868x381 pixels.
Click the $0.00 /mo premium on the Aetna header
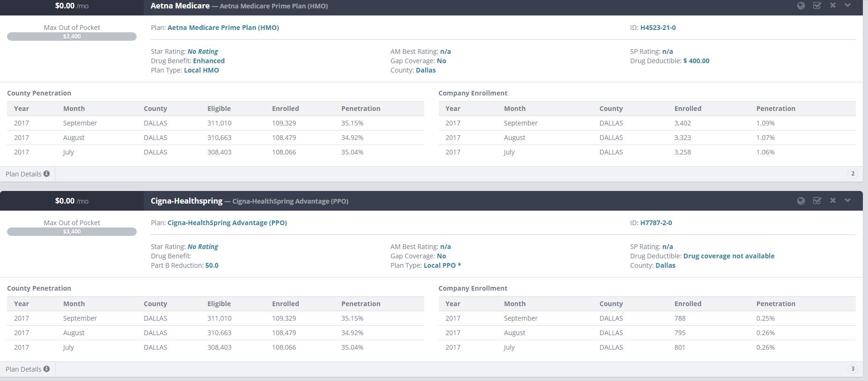[72, 6]
